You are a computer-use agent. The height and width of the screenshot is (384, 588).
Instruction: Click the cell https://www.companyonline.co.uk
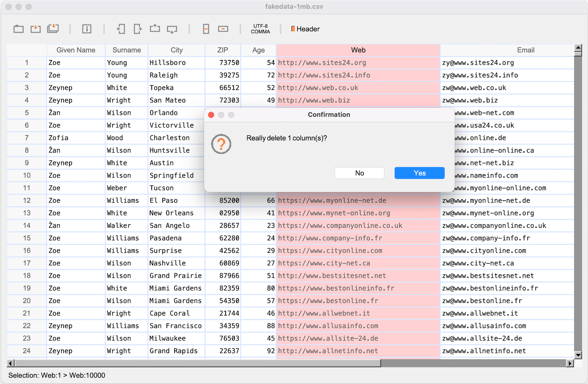[x=358, y=226]
